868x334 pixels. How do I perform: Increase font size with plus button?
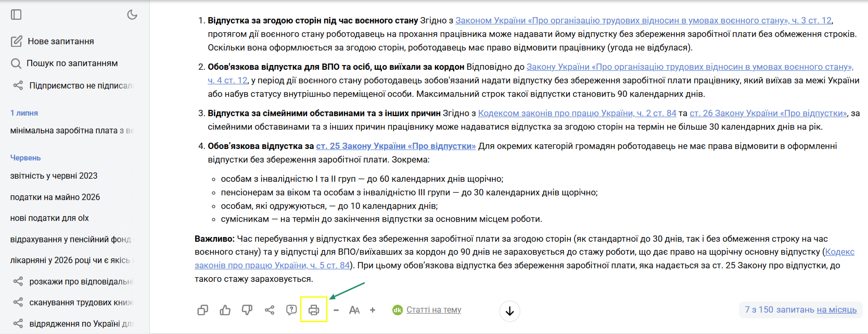pyautogui.click(x=373, y=310)
